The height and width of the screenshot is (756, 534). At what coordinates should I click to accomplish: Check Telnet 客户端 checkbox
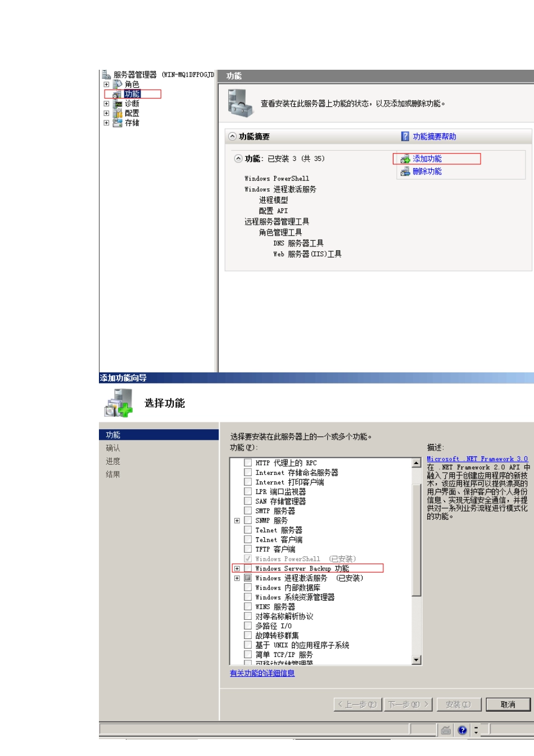(x=248, y=539)
